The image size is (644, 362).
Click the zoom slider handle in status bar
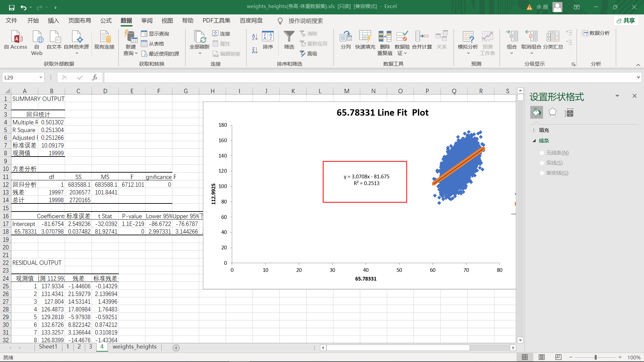coord(595,357)
